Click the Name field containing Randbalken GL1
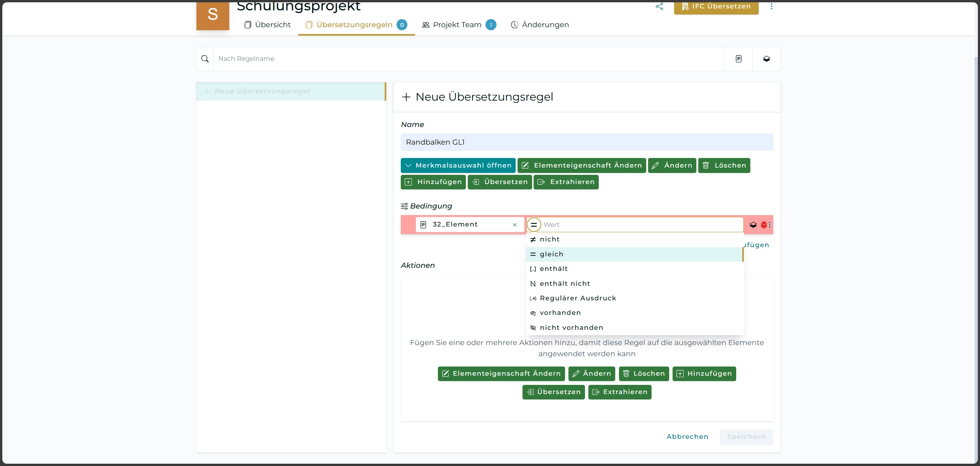980x466 pixels. click(586, 142)
